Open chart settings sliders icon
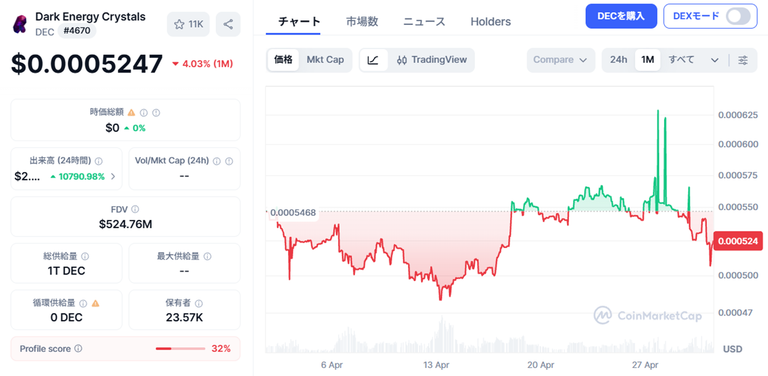 pyautogui.click(x=743, y=60)
